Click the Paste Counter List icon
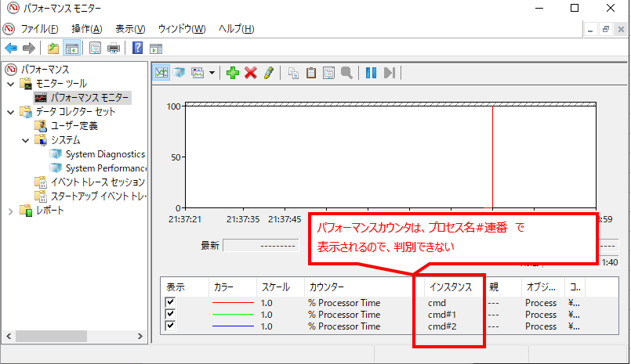The width and height of the screenshot is (631, 364). (x=310, y=73)
